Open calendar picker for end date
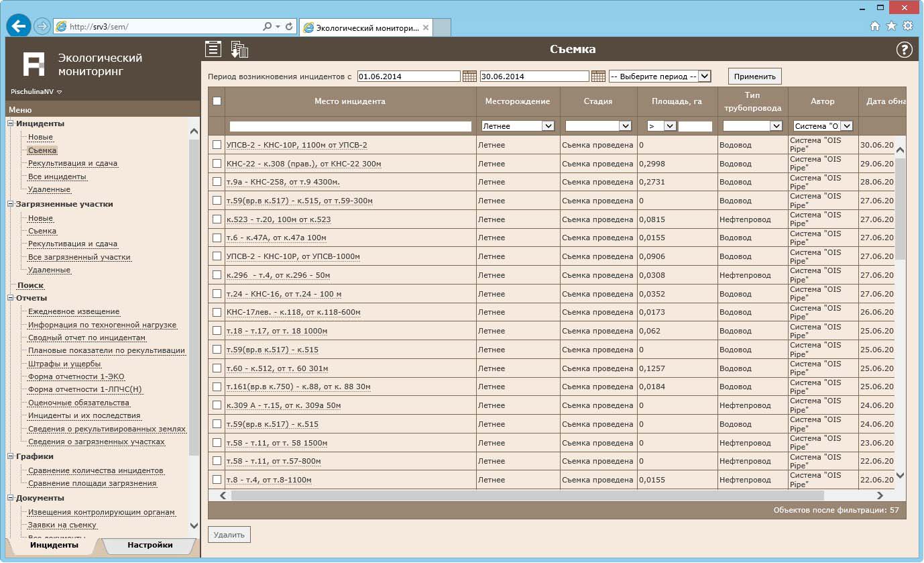This screenshot has width=924, height=563. [598, 76]
